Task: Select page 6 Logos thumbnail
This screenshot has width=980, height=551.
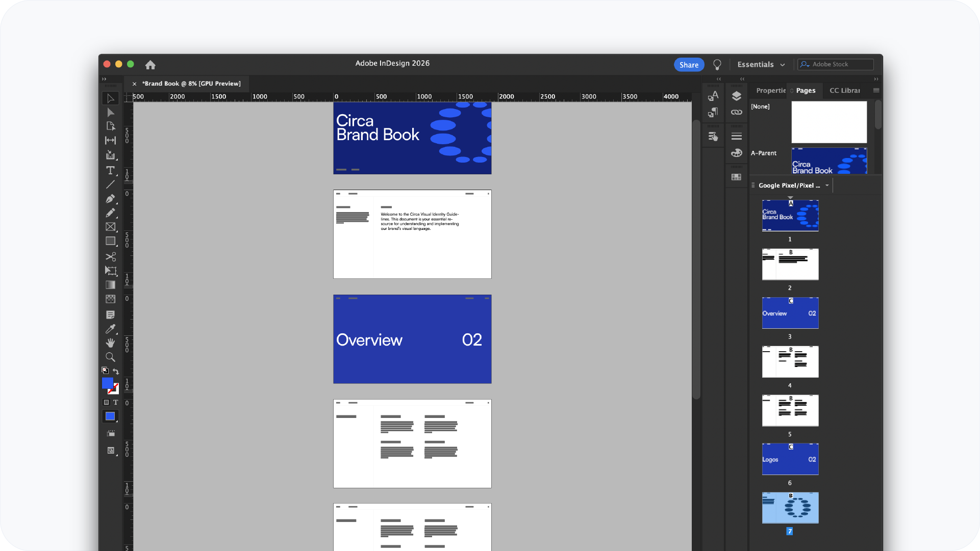Action: tap(790, 459)
